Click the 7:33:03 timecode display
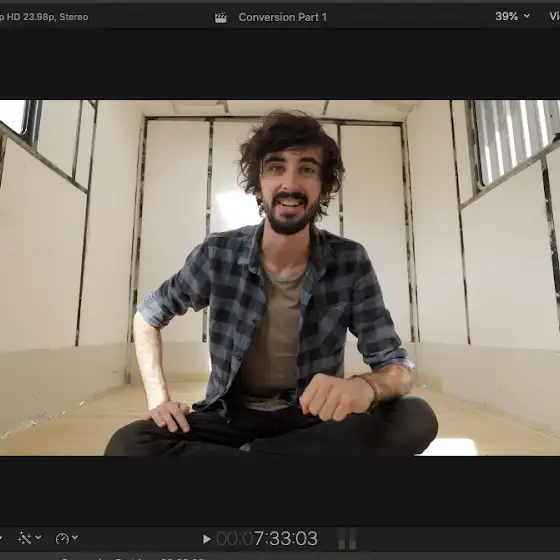 pyautogui.click(x=285, y=539)
